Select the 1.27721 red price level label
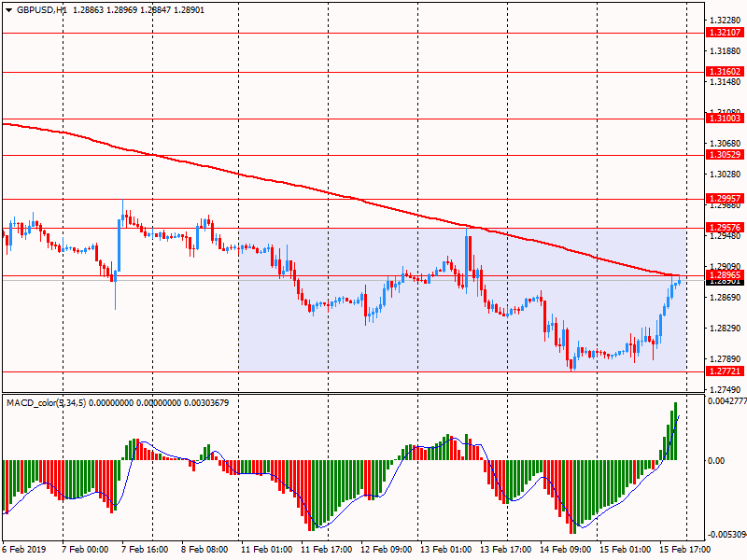This screenshot has width=747, height=560. 725,371
